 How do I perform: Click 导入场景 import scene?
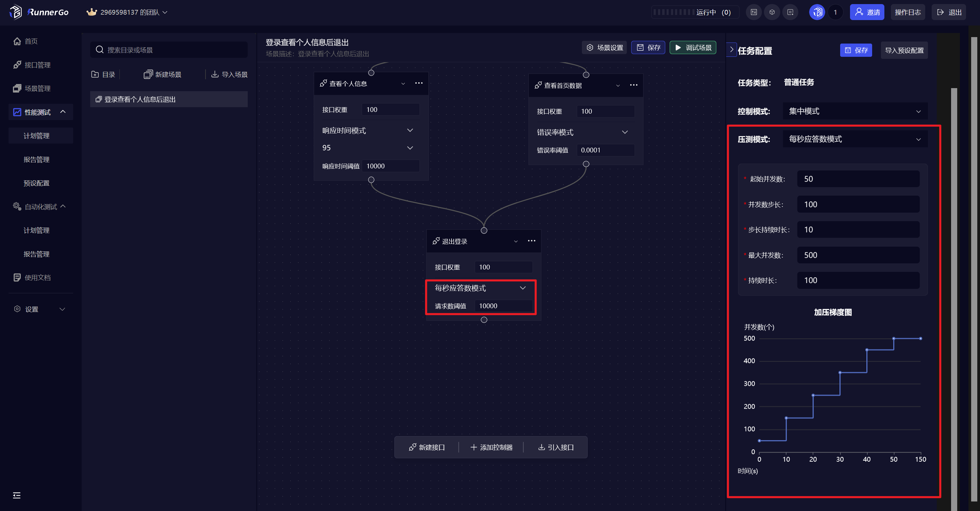point(229,74)
